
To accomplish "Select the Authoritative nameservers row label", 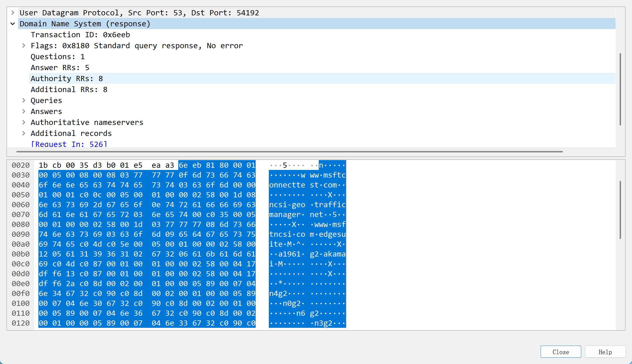I will (87, 122).
